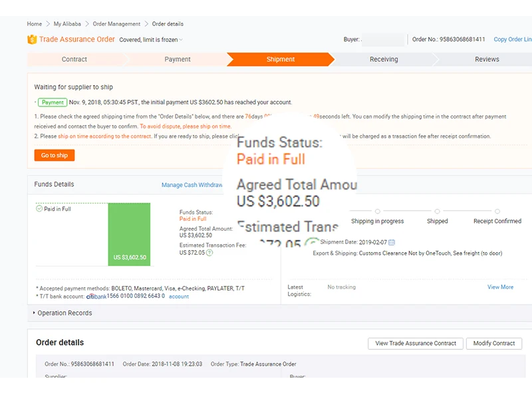Expand the Operation Records section

pyautogui.click(x=63, y=313)
